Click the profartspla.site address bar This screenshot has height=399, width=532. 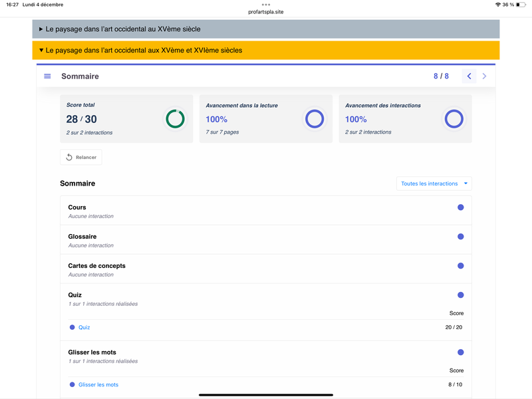pyautogui.click(x=266, y=12)
